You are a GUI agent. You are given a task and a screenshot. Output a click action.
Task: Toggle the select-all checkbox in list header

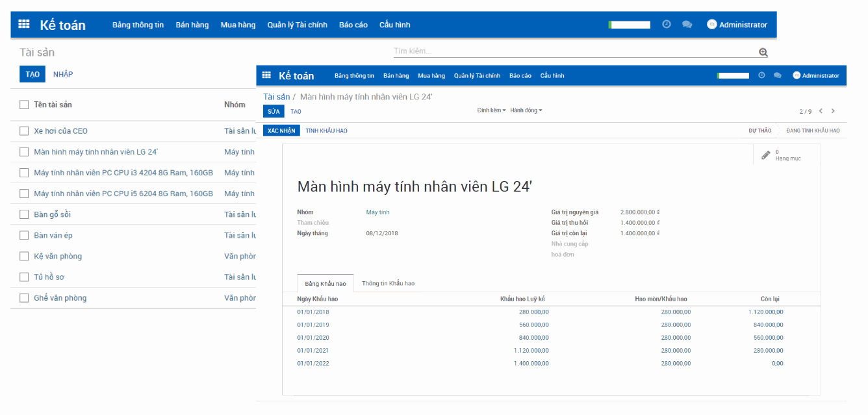pos(24,105)
